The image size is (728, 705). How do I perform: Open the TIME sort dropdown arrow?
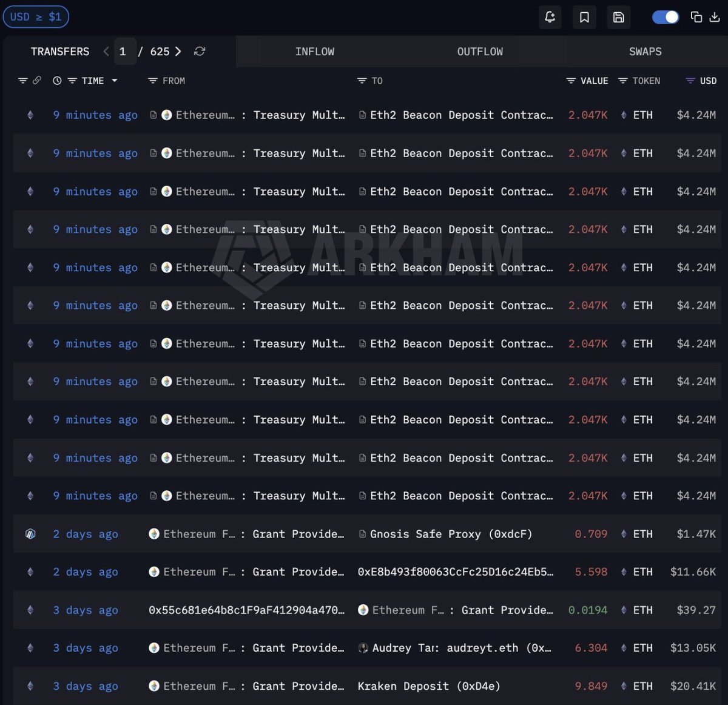tap(114, 81)
